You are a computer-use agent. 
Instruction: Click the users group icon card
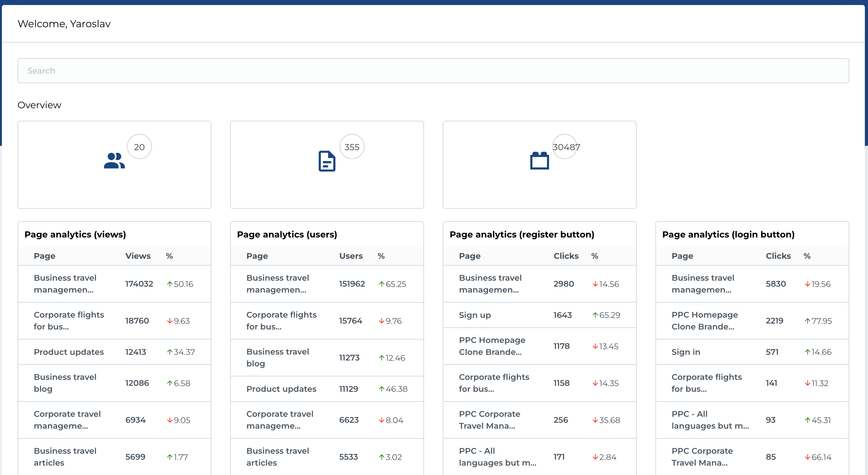[114, 161]
